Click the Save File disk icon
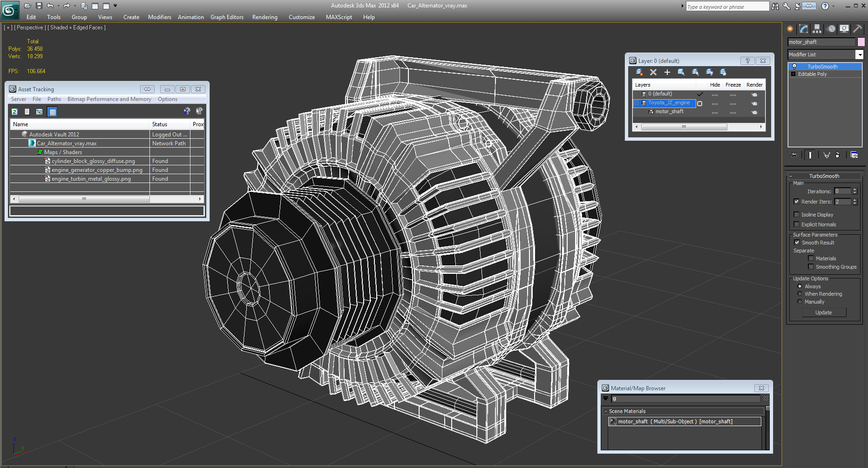The image size is (868, 468). (39, 6)
